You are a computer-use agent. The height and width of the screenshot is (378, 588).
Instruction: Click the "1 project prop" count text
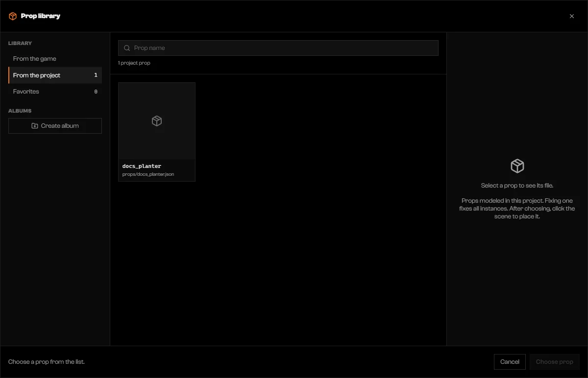click(x=134, y=63)
